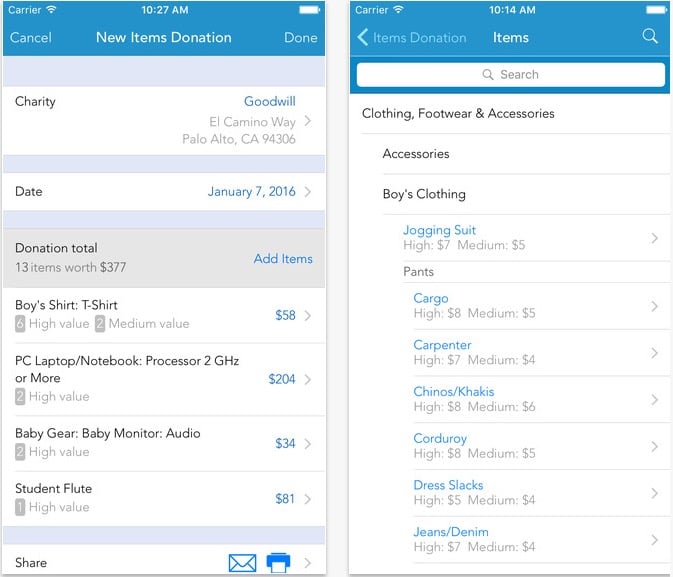The height and width of the screenshot is (577, 673).
Task: Select the $58 T-Shirt value
Action: [285, 316]
